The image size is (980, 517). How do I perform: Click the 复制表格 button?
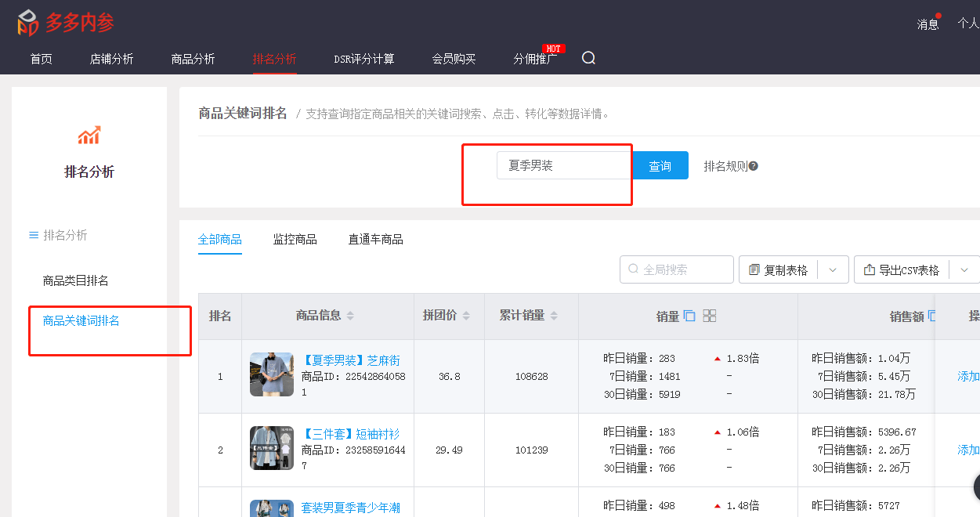pos(779,269)
